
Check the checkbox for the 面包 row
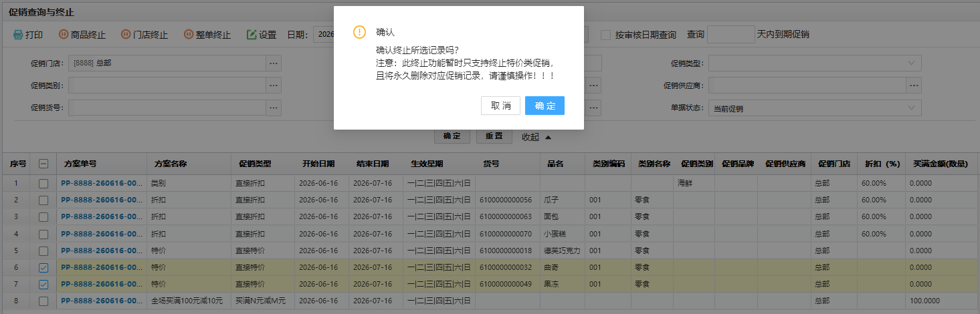click(x=43, y=216)
